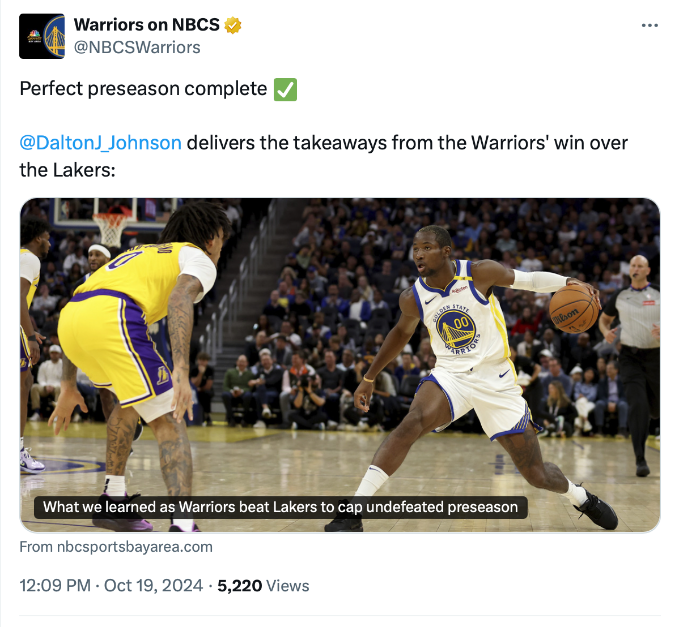
Task: Open the Warriors on NBCS display name
Action: (159, 25)
